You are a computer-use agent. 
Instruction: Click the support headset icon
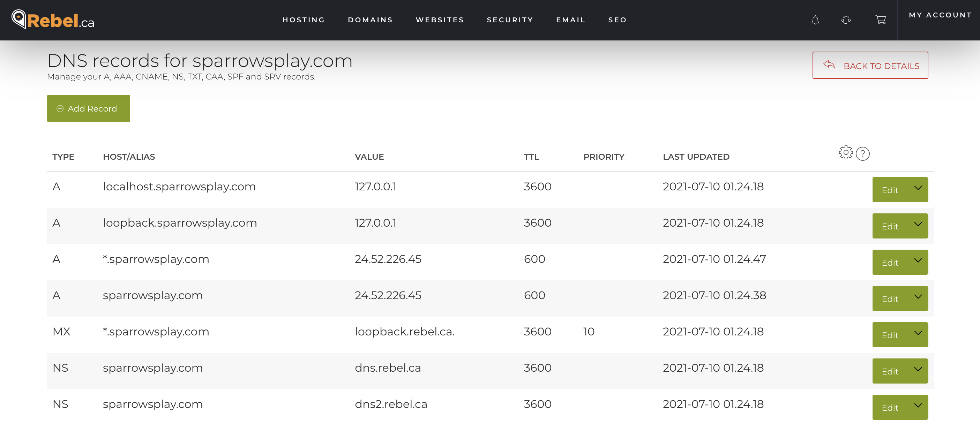(x=846, y=20)
